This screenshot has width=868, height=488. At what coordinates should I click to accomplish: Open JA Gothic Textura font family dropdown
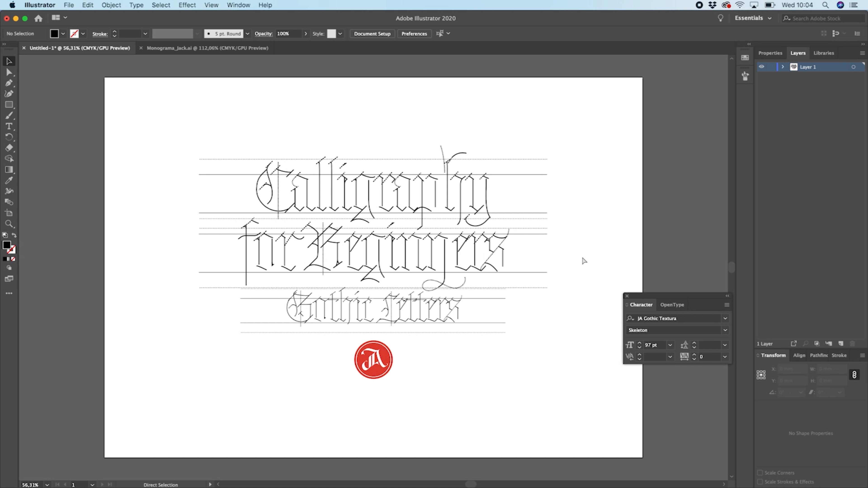pyautogui.click(x=725, y=318)
